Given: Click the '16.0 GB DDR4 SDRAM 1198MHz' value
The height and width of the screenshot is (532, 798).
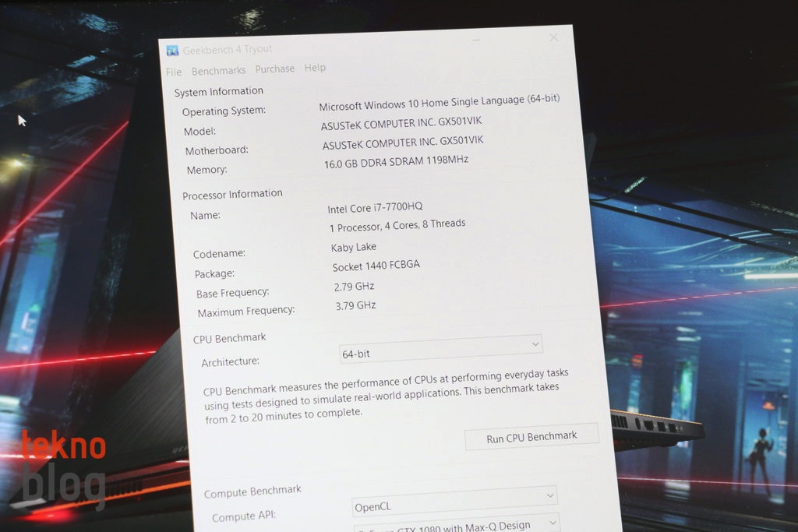Looking at the screenshot, I should click(x=396, y=162).
